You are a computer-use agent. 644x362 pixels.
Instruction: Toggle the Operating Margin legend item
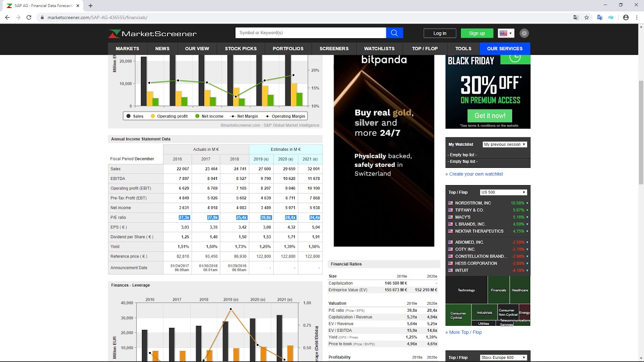(x=285, y=116)
